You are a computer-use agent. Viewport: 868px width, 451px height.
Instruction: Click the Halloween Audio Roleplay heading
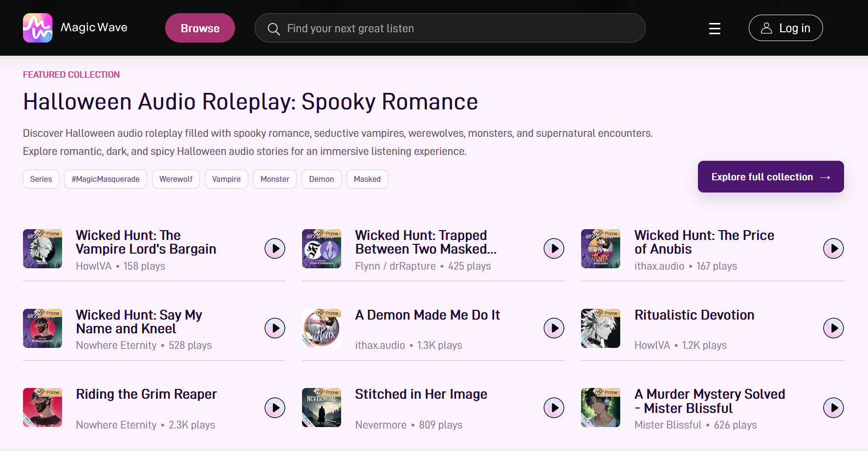click(250, 102)
